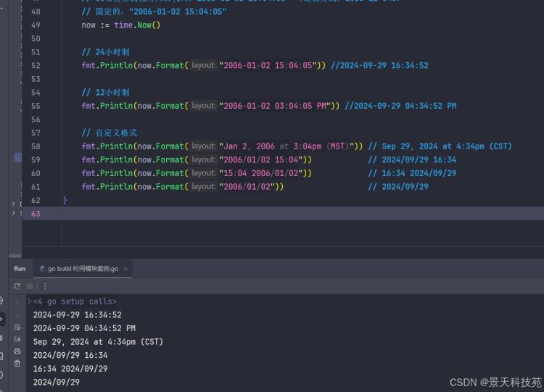Screen dimensions: 544x392
Task: Rerun the go build configuration
Action: (17, 286)
